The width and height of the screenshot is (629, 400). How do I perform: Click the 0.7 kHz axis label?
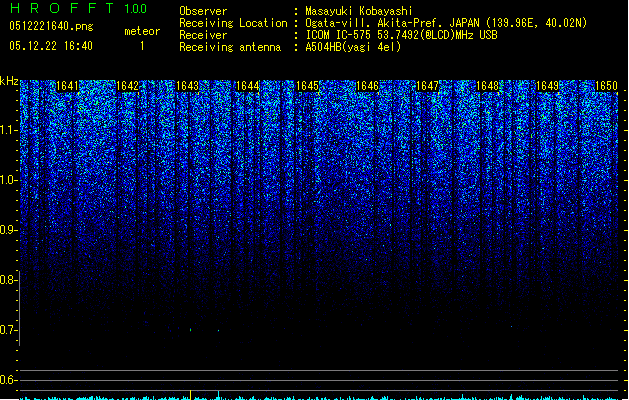pyautogui.click(x=8, y=330)
